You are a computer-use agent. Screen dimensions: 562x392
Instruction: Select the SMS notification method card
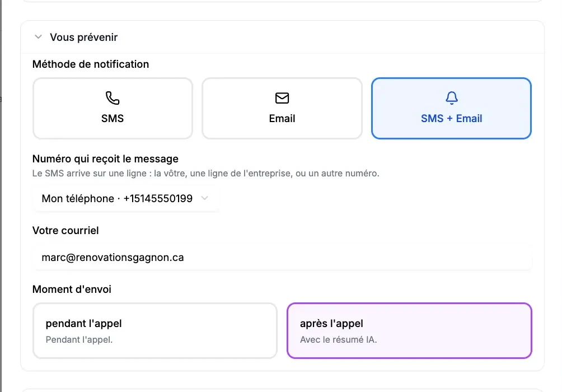tap(113, 108)
